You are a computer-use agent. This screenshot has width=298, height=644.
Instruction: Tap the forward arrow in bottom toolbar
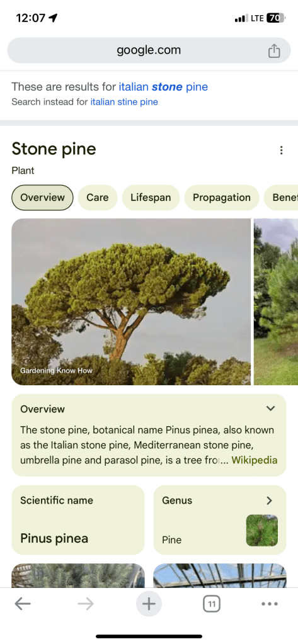(86, 604)
